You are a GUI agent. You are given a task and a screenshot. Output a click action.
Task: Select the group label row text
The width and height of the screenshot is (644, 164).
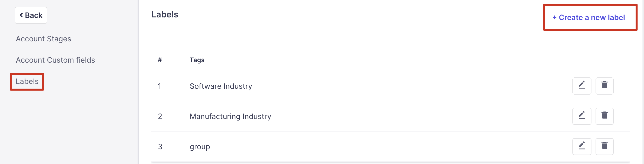click(x=200, y=147)
